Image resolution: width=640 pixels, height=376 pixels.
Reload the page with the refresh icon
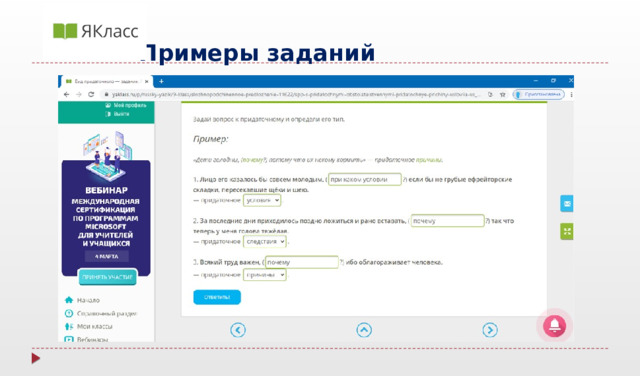click(x=91, y=94)
